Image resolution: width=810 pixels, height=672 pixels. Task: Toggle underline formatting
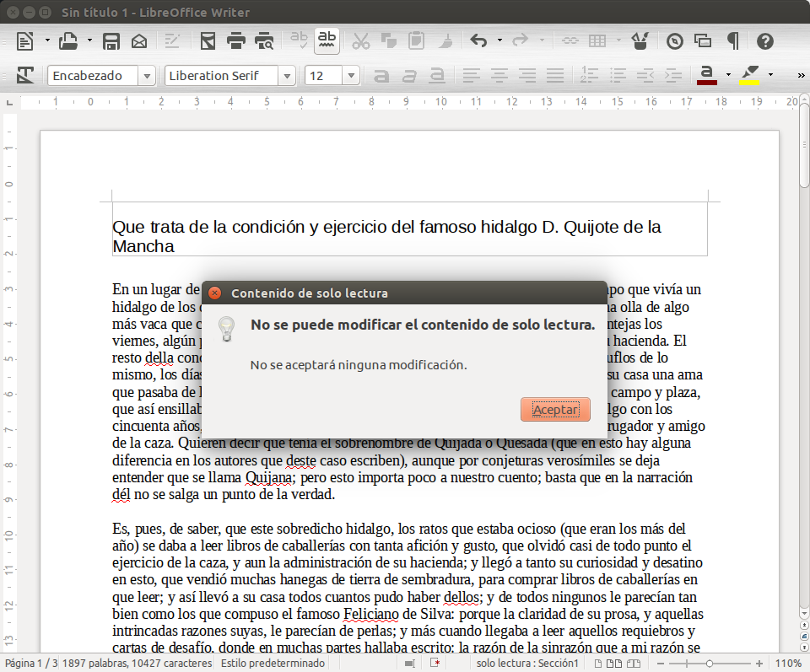437,76
